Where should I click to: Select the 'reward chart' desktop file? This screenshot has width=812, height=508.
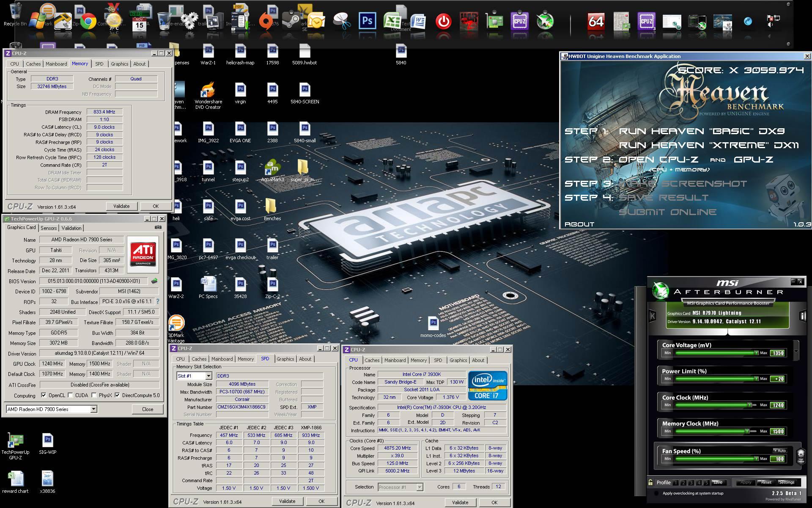16,482
